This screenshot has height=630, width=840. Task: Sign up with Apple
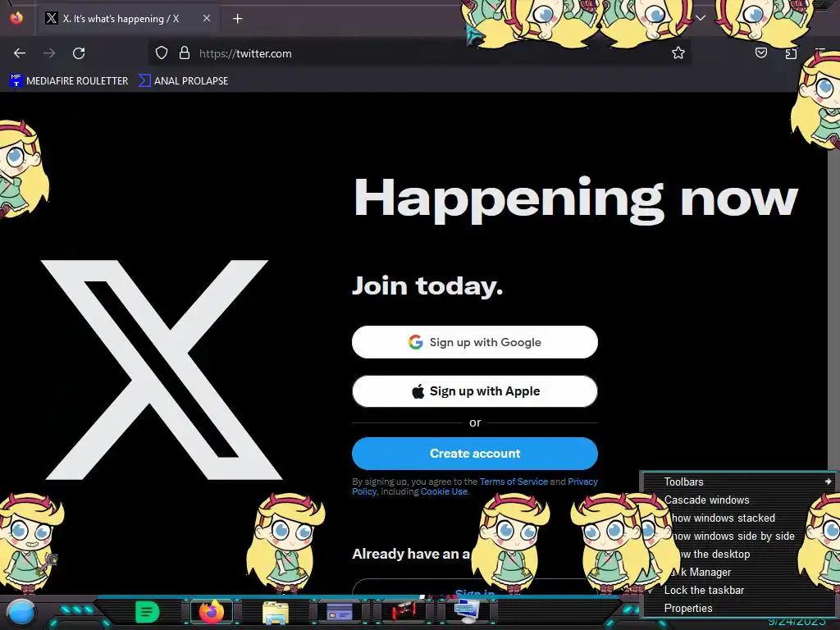pos(475,391)
